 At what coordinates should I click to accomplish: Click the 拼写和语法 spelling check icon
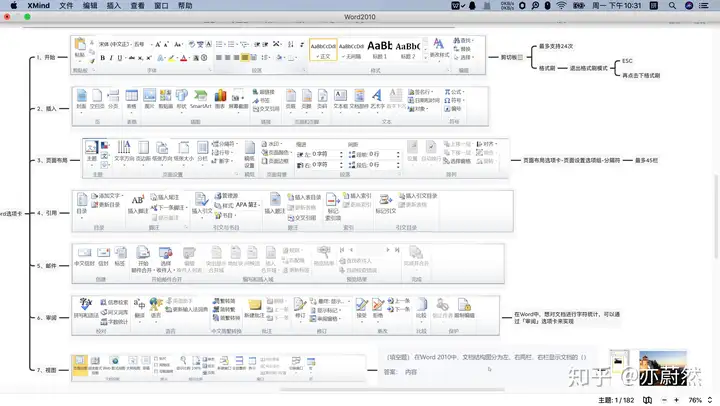(86, 304)
